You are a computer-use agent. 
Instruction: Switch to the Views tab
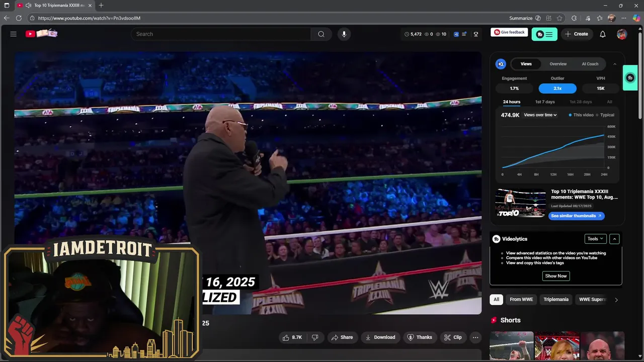coord(526,64)
